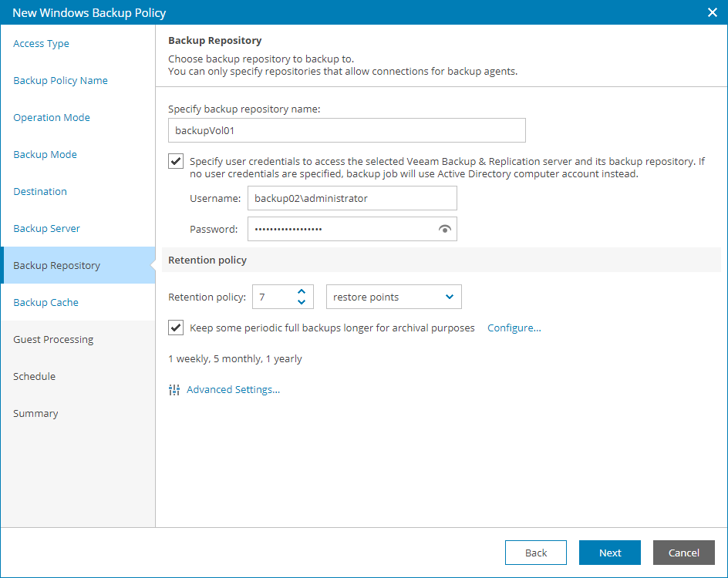This screenshot has width=728, height=578.
Task: Edit the backupVol01 repository name field
Action: [346, 130]
